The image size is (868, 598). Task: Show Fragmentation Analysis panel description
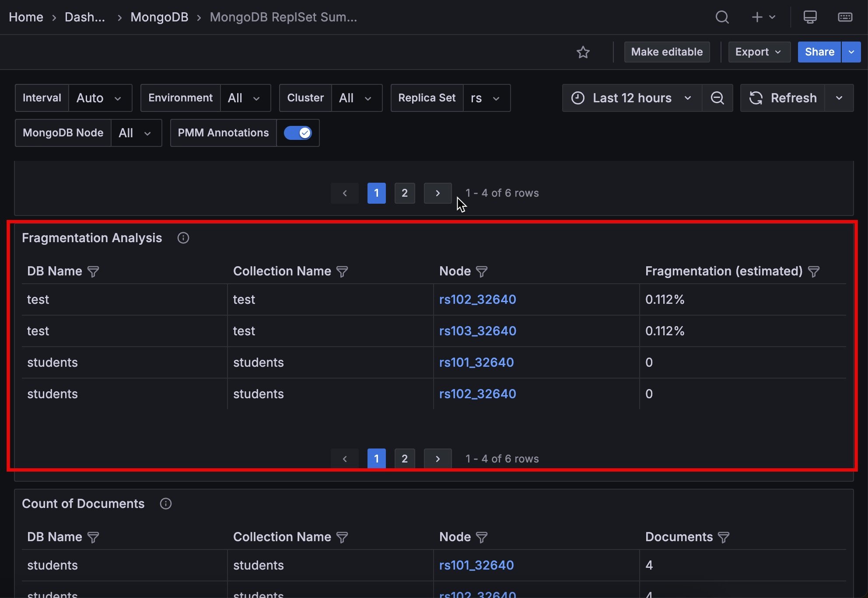tap(183, 238)
